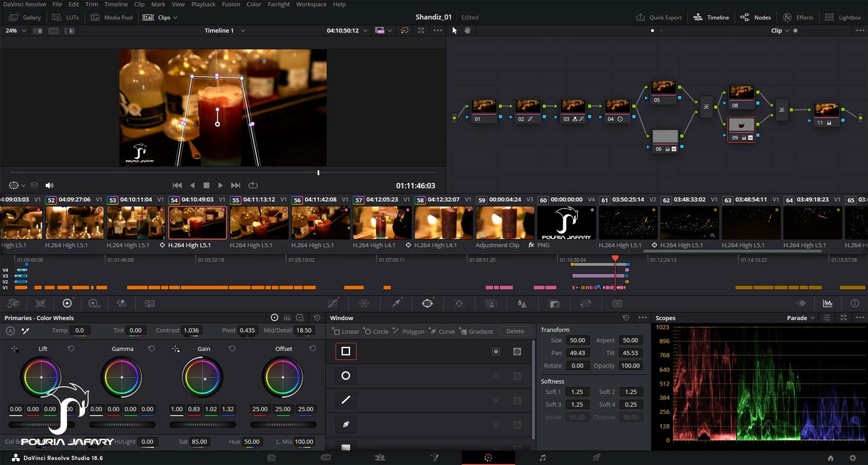Open the Keyframes palette
The height and width of the screenshot is (465, 868).
click(801, 303)
